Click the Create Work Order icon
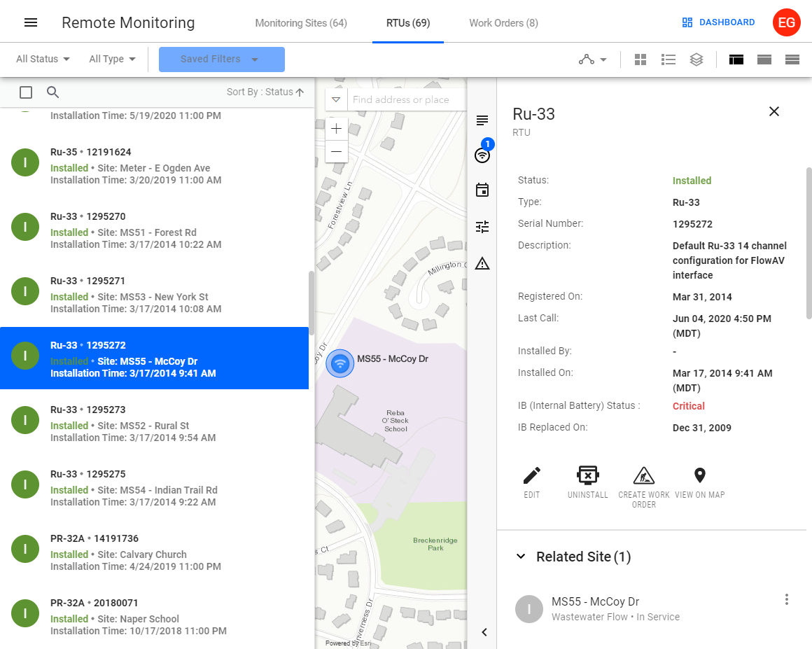 (643, 476)
